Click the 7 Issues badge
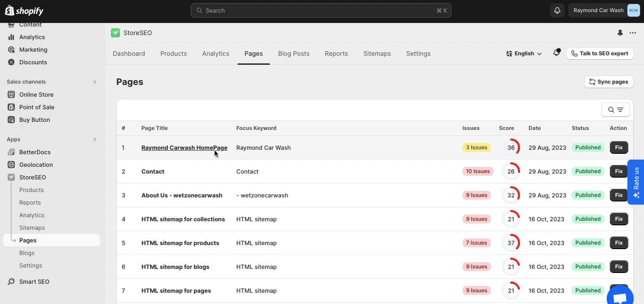This screenshot has height=304, width=644. (476, 243)
